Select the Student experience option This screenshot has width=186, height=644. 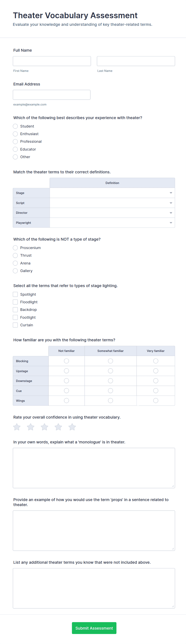pyautogui.click(x=15, y=126)
